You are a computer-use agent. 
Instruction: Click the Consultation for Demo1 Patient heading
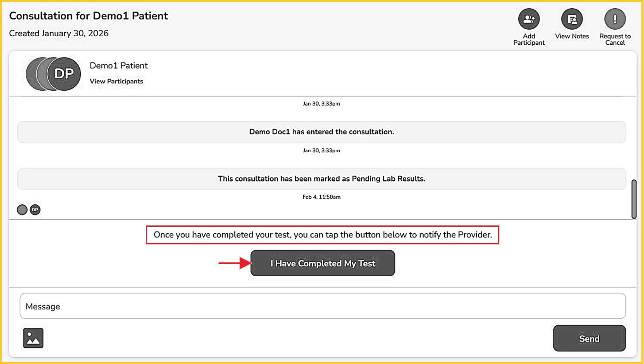89,16
